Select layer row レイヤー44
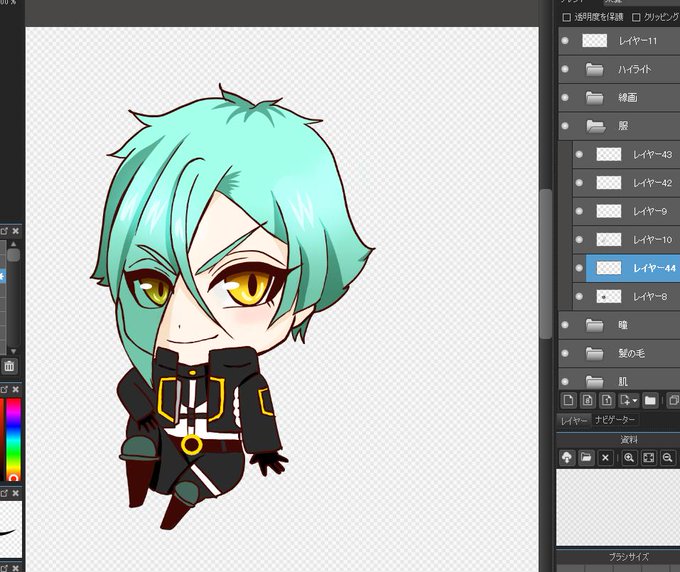680x572 pixels. [x=633, y=268]
